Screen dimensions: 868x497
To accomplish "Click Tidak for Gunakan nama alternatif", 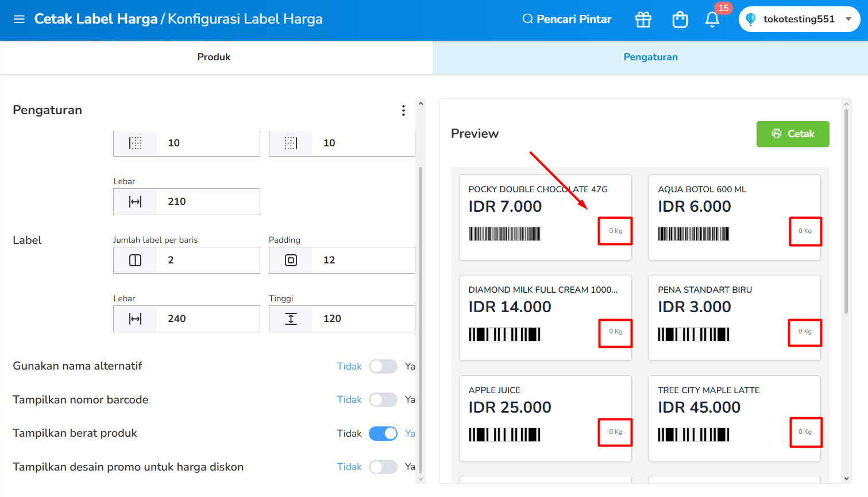I will pyautogui.click(x=349, y=366).
